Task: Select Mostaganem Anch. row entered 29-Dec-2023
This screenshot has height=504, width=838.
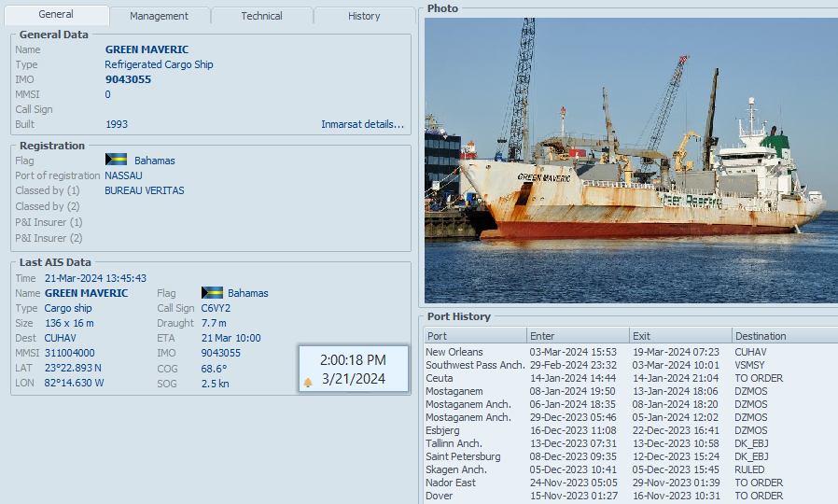Action: (631, 417)
